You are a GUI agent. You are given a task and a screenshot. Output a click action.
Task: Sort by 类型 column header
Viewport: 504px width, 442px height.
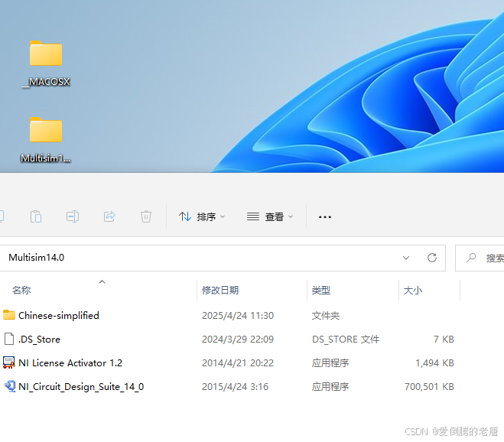(x=321, y=291)
